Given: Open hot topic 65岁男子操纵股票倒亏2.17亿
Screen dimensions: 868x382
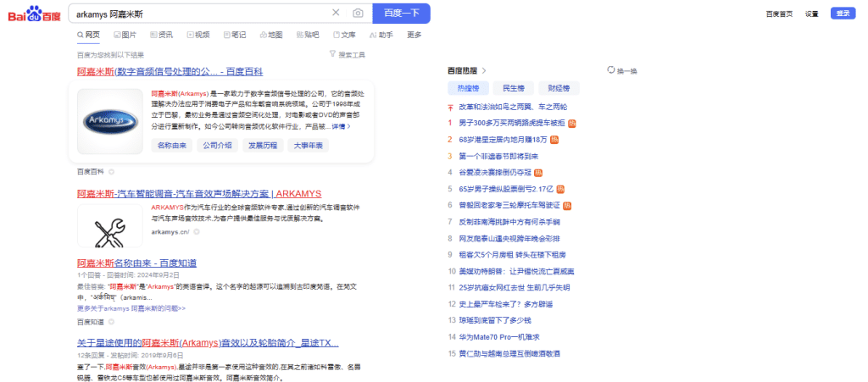Looking at the screenshot, I should point(507,189).
